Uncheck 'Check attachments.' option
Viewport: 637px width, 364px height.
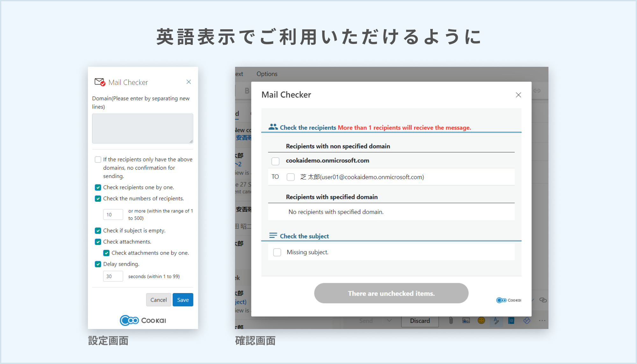click(x=98, y=242)
